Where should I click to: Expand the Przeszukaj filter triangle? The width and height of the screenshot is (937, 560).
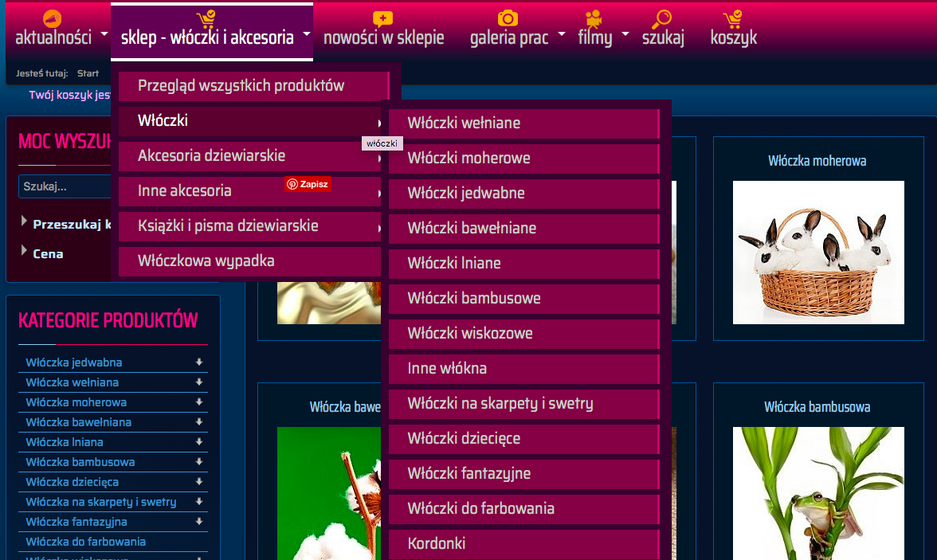24,221
